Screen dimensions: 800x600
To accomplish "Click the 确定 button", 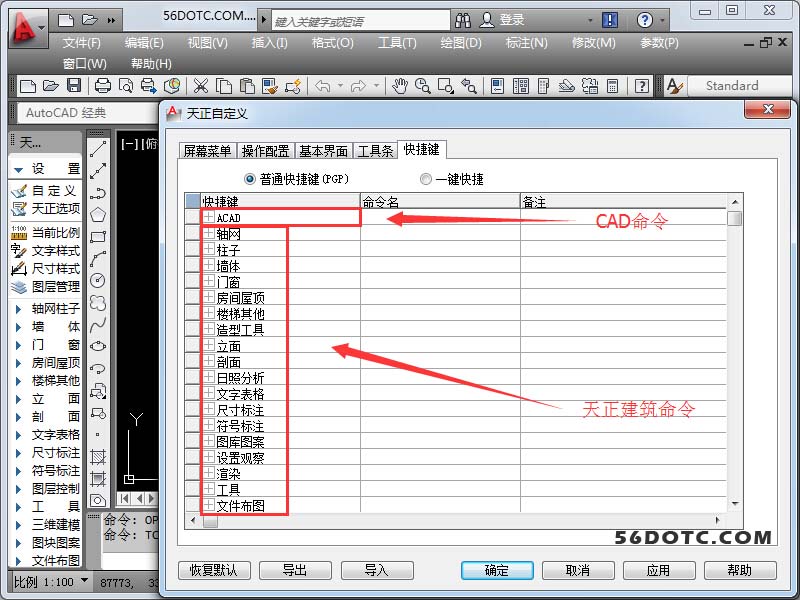I will point(497,570).
